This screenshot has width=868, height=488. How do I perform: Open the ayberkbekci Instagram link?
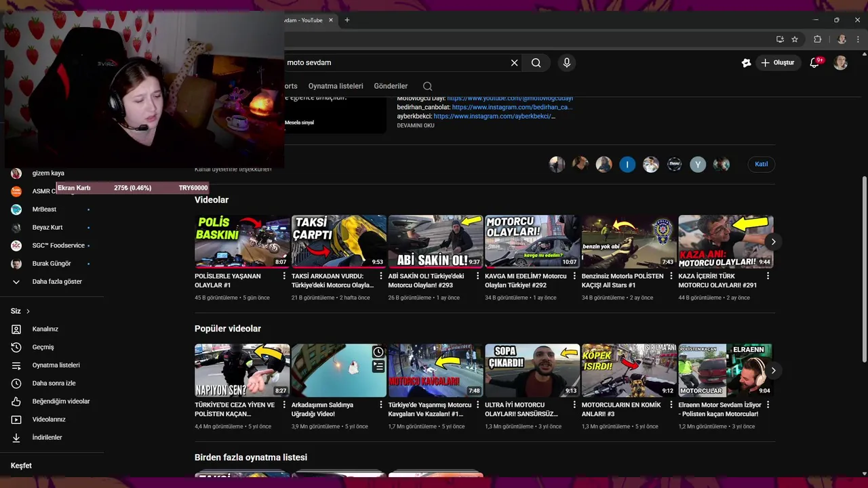tap(494, 116)
